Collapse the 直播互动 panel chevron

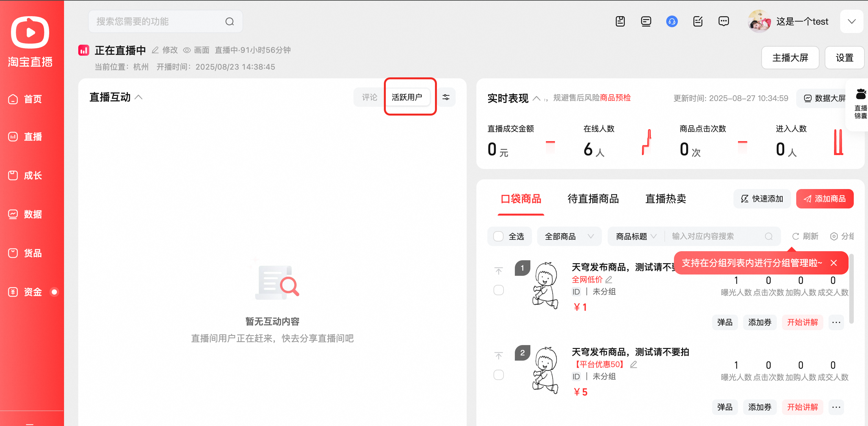coord(138,97)
